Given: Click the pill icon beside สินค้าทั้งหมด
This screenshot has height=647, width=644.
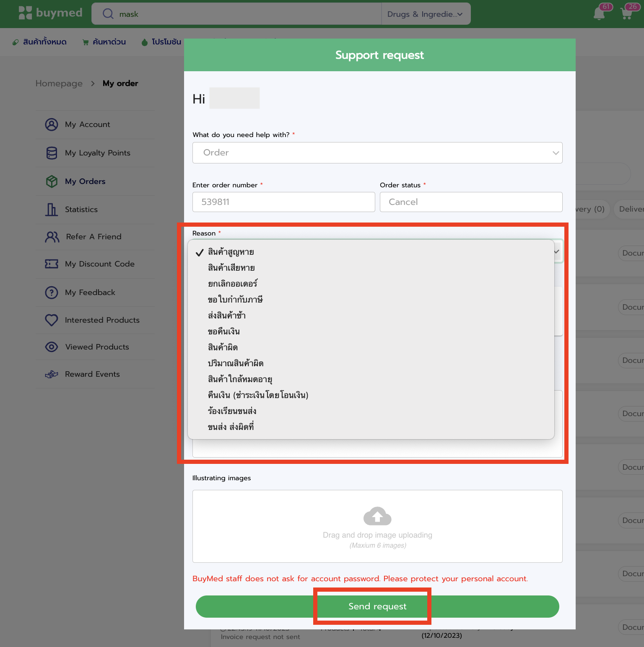Looking at the screenshot, I should click(x=16, y=42).
